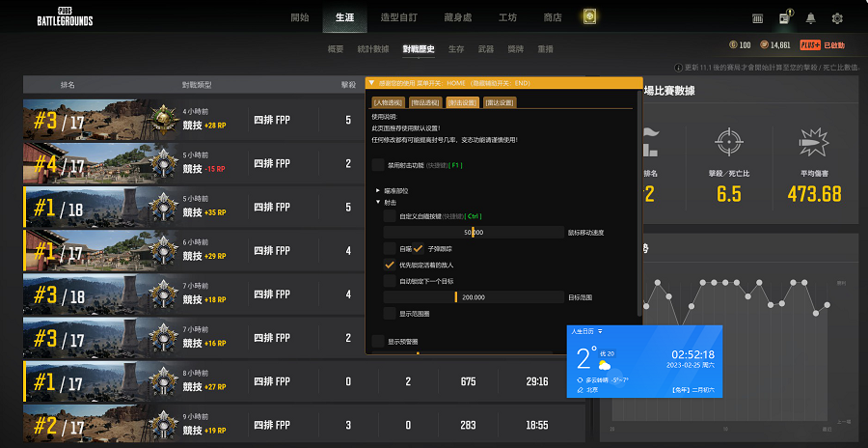Image resolution: width=868 pixels, height=448 pixels.
Task: Expand the 瞄准部位 section
Action: click(x=378, y=191)
